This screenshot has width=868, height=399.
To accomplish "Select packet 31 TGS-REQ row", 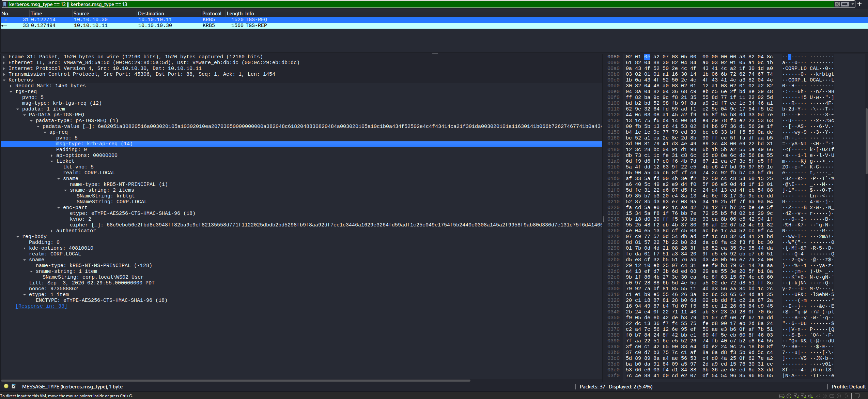I will [x=434, y=20].
